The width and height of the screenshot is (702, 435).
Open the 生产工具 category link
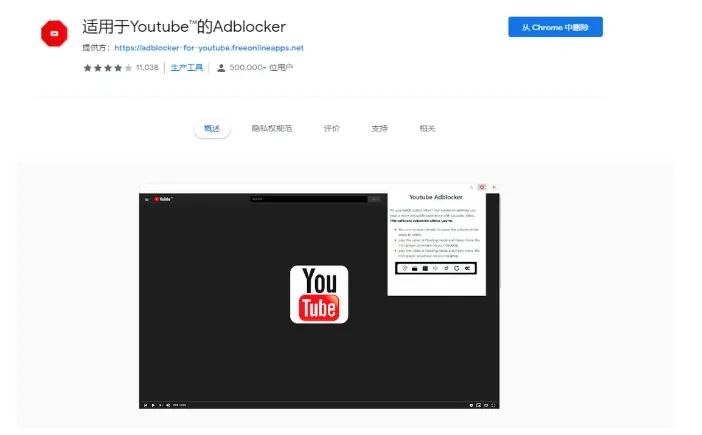[187, 68]
